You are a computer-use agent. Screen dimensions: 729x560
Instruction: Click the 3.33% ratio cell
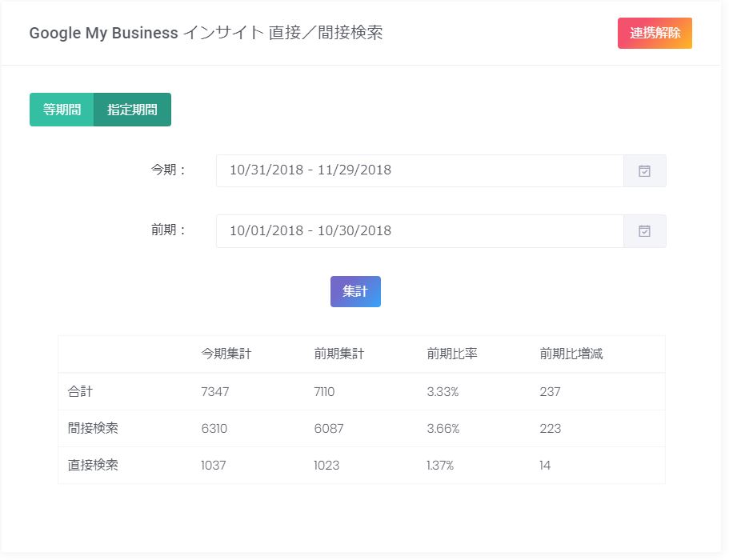point(443,392)
